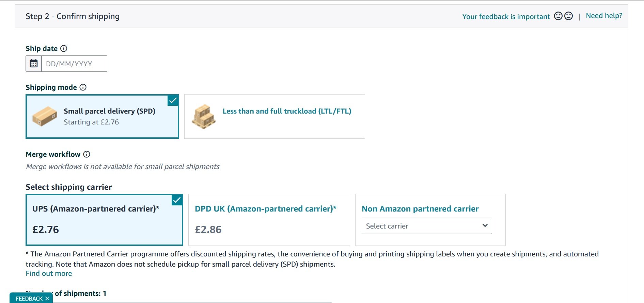The width and height of the screenshot is (644, 303).
Task: Click the Shipping mode info icon
Action: (83, 87)
